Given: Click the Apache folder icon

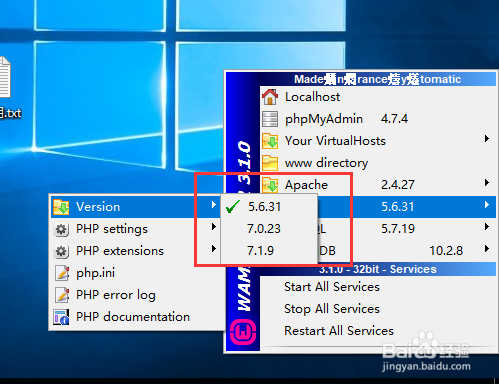Looking at the screenshot, I should click(270, 185).
